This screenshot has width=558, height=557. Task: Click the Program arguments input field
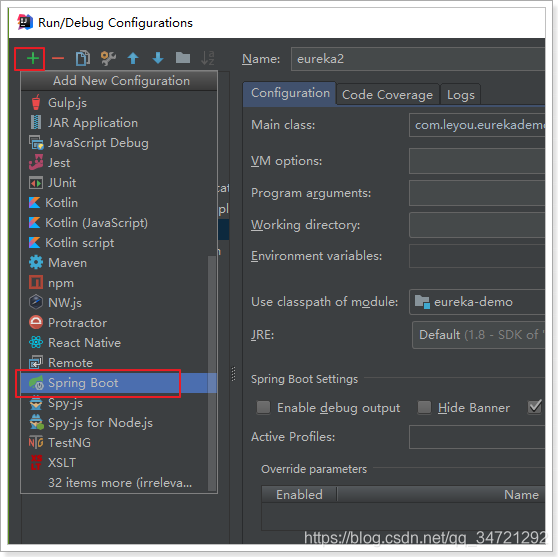(x=477, y=193)
